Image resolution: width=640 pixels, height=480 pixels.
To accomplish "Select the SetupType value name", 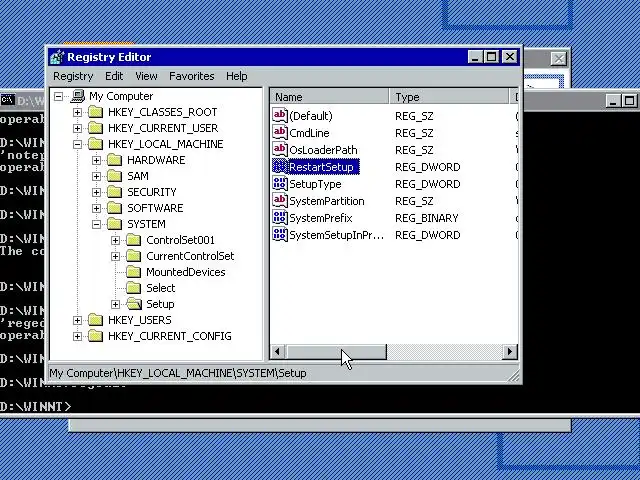I will pyautogui.click(x=315, y=184).
